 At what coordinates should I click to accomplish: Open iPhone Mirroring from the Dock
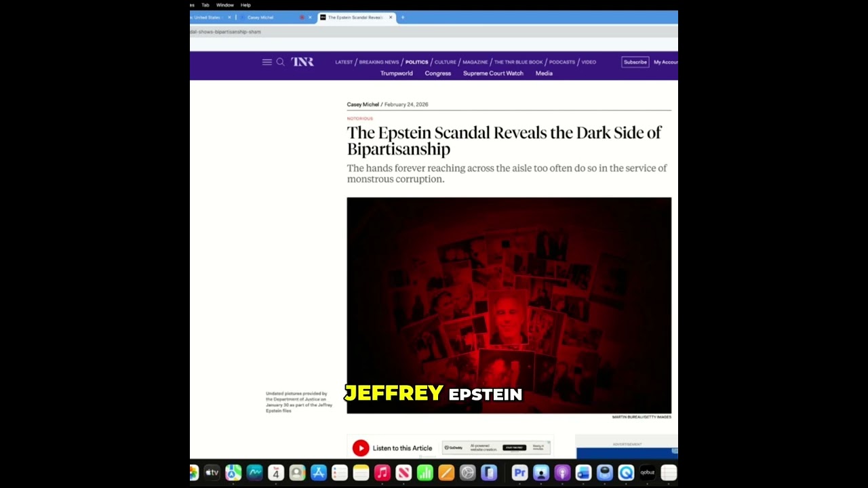(489, 472)
